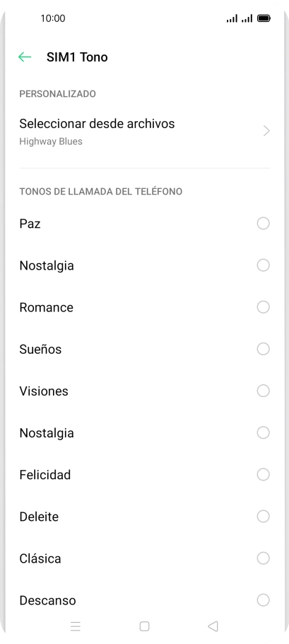Tap the green back arrow

pyautogui.click(x=25, y=57)
